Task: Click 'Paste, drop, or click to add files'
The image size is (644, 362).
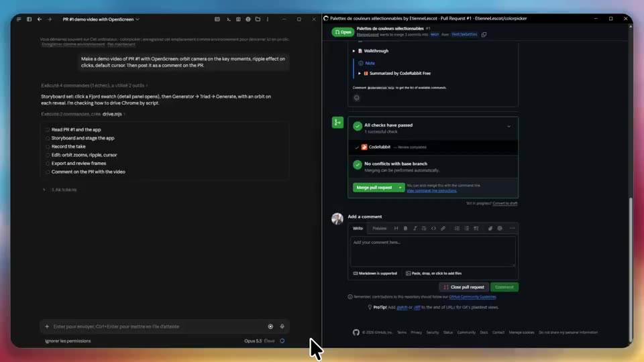Action: point(433,274)
